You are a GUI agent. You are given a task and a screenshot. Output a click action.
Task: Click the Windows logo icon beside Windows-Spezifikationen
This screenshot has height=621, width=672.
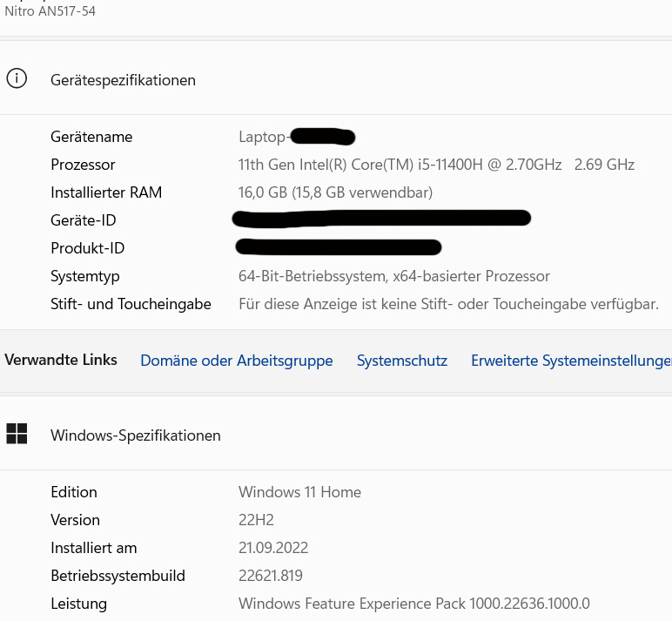coord(17,434)
